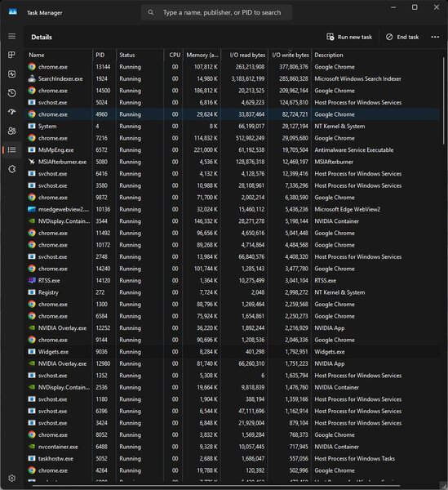This screenshot has height=490, width=448.
Task: Open the three-dots more options menu
Action: 435,37
